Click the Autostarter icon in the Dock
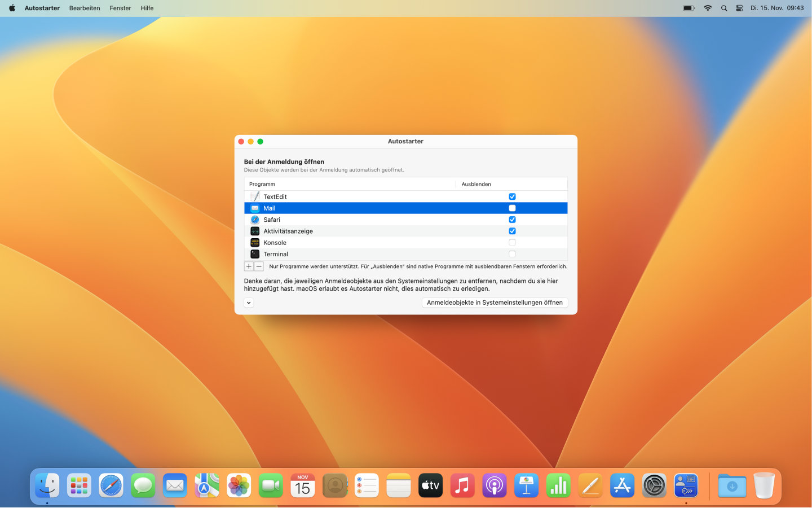Screen dimensions: 812x508 (x=686, y=485)
